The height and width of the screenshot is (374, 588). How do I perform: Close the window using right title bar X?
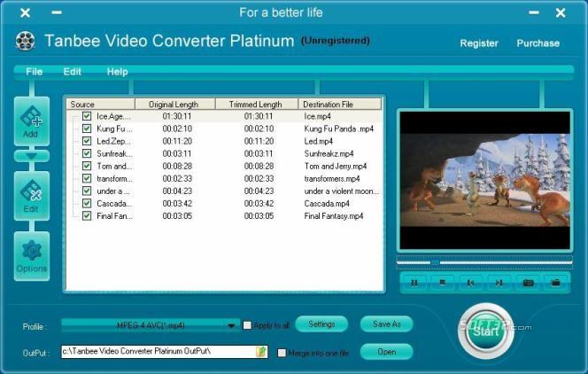tap(561, 12)
